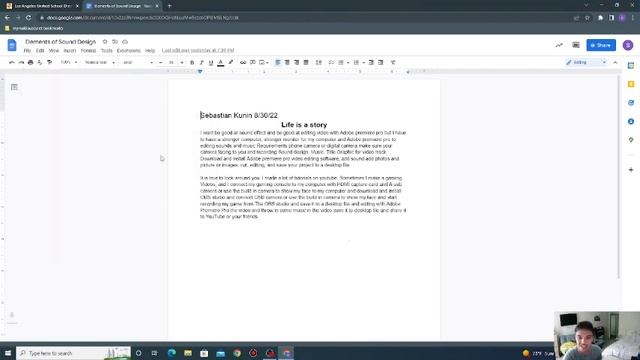Open the View menu
Viewport: 640px width, 360px height.
(x=54, y=51)
